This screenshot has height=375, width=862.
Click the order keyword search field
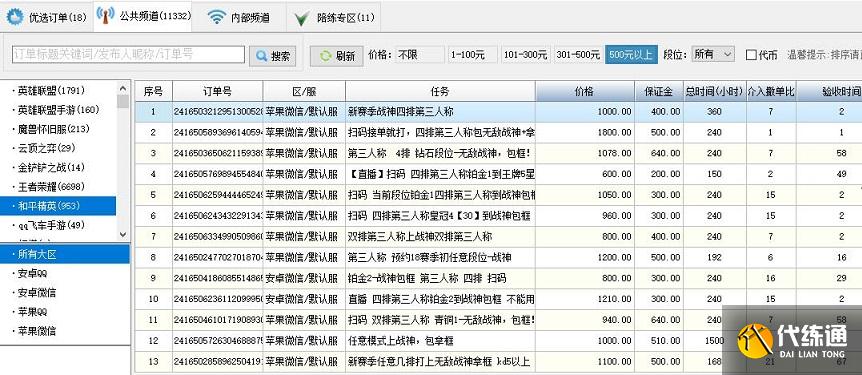click(x=128, y=54)
